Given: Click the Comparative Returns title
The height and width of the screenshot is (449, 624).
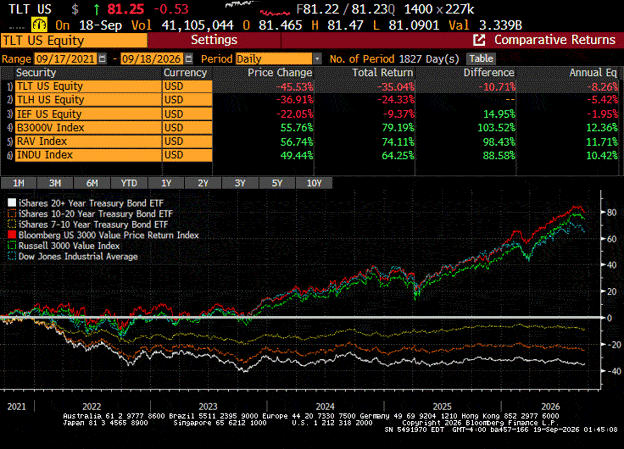Looking at the screenshot, I should (x=555, y=40).
